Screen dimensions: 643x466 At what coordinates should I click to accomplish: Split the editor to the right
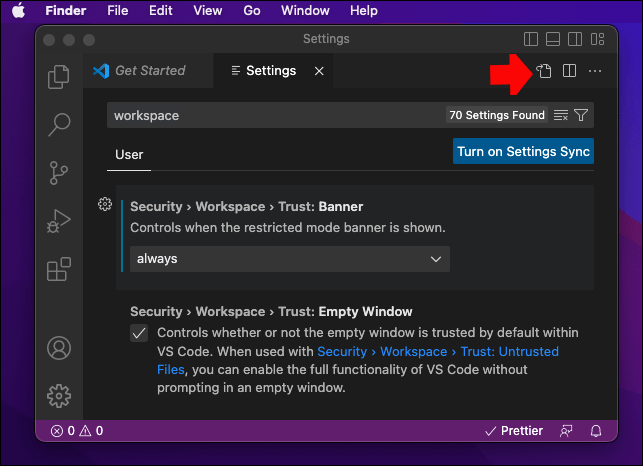(569, 71)
